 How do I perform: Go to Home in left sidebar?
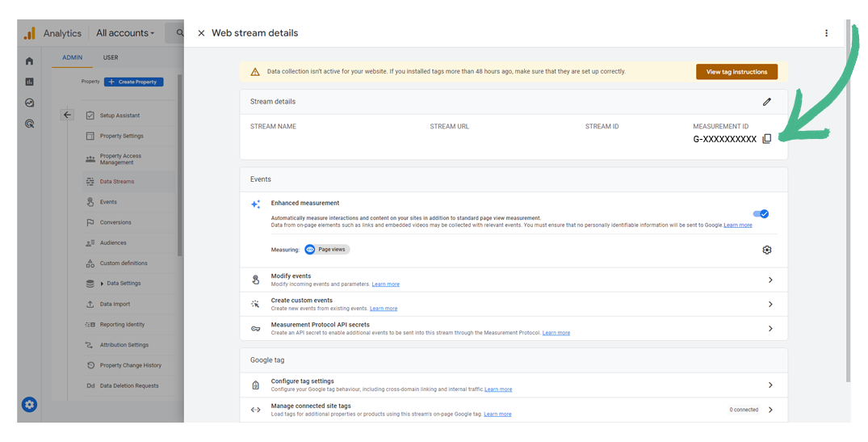(x=30, y=61)
